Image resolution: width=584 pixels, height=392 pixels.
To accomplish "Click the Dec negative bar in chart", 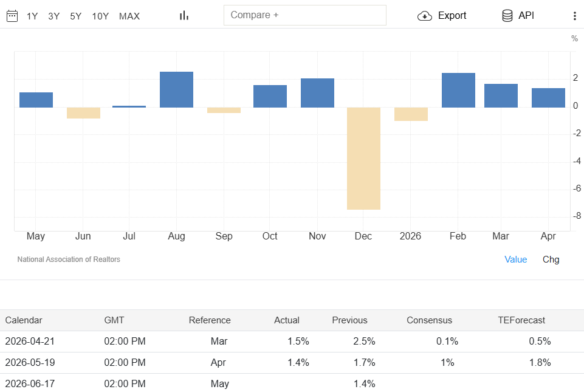I will pos(363,159).
